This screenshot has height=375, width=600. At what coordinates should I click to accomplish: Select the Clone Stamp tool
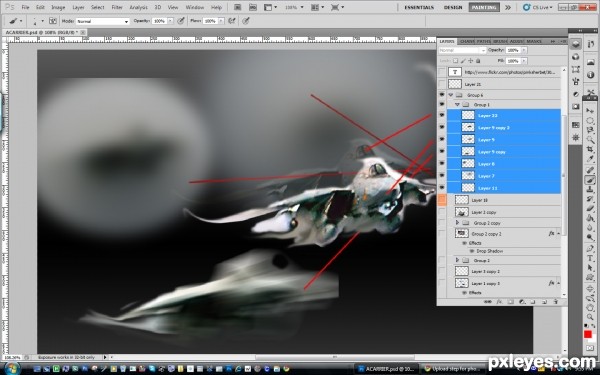590,190
